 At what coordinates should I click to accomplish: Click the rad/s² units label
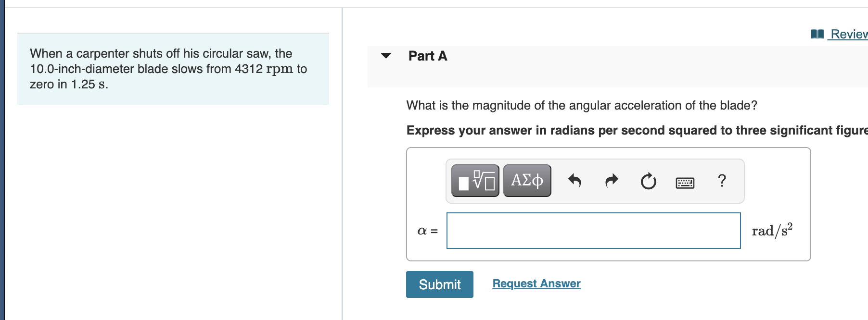coord(772,231)
